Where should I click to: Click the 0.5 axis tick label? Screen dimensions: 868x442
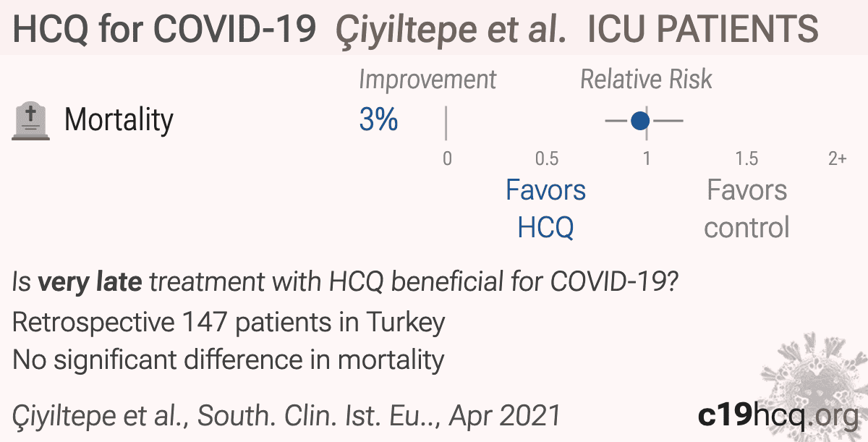coord(546,158)
